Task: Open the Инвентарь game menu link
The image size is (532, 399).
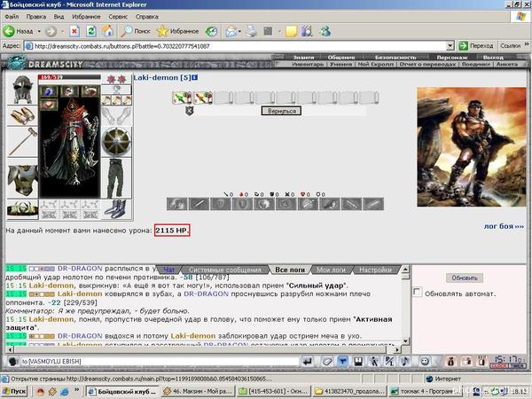Action: (308, 64)
